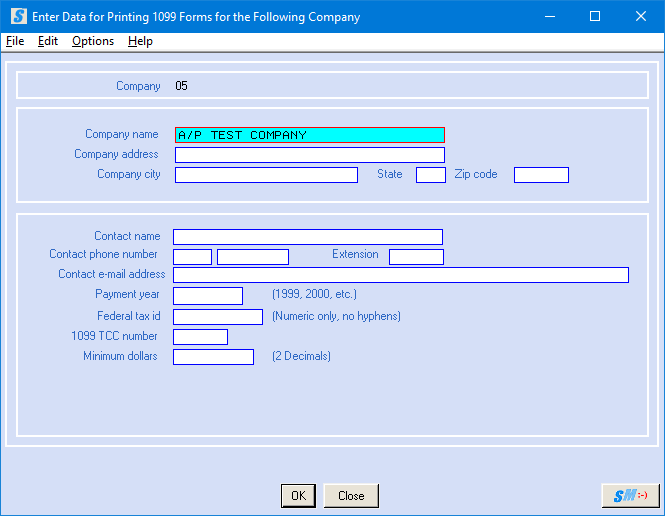665x516 pixels.
Task: Open the Edit menu
Action: click(x=48, y=41)
